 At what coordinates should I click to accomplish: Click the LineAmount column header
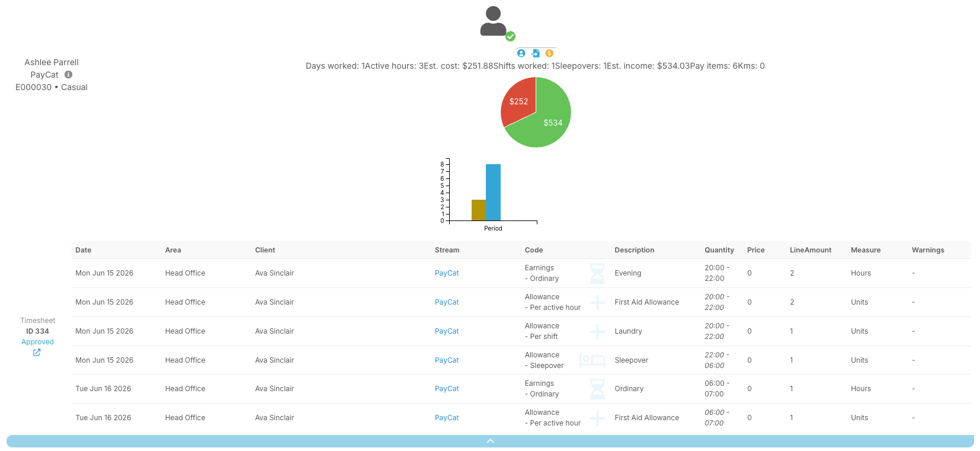[811, 250]
